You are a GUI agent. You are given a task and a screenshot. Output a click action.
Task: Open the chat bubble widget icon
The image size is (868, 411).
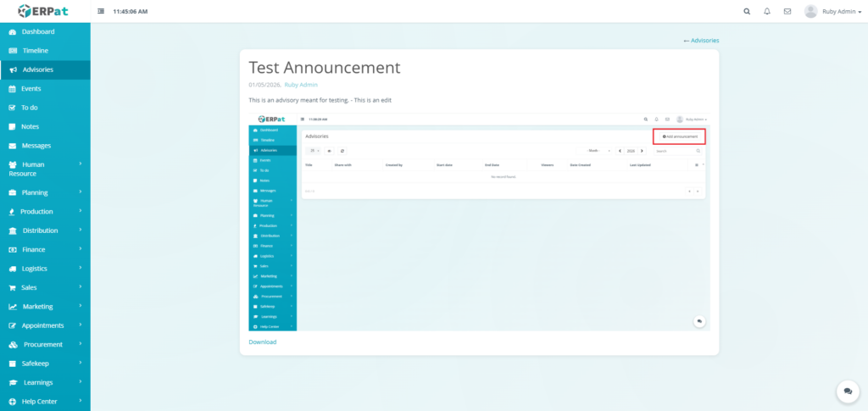[x=848, y=392]
